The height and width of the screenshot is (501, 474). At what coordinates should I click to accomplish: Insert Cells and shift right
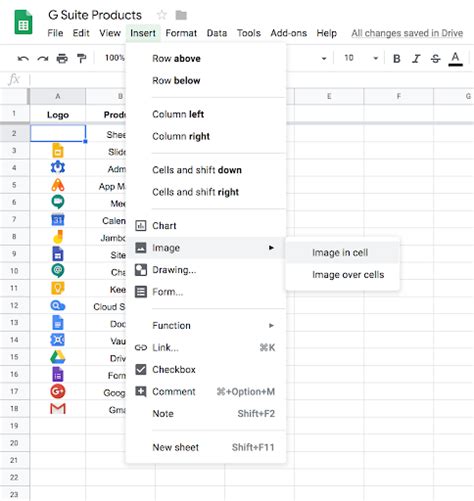click(x=206, y=192)
